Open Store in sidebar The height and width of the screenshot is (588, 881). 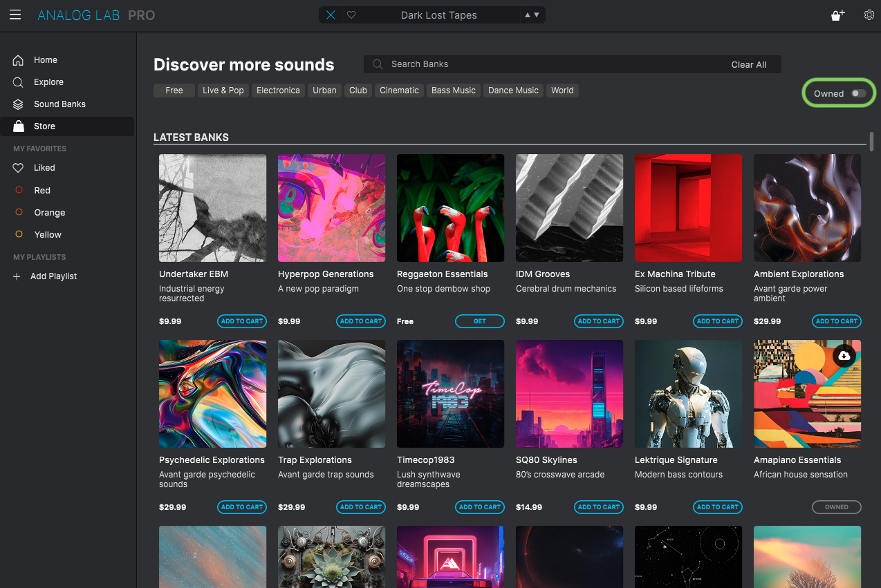[44, 126]
